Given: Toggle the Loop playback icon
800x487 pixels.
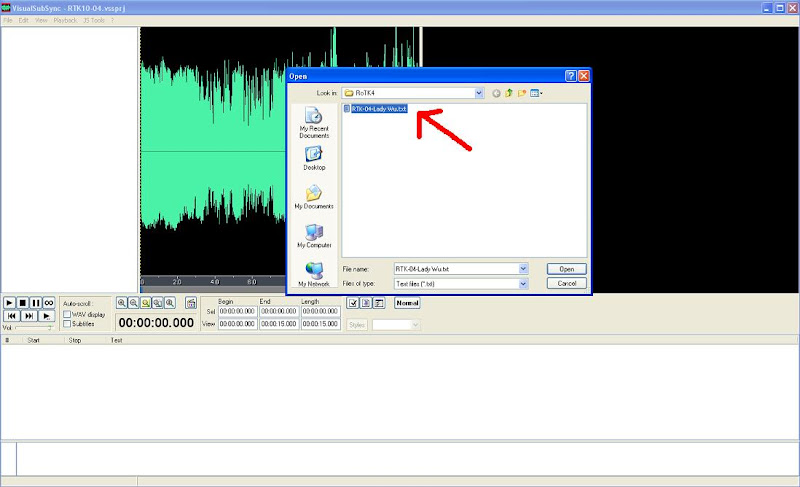Looking at the screenshot, I should [48, 302].
